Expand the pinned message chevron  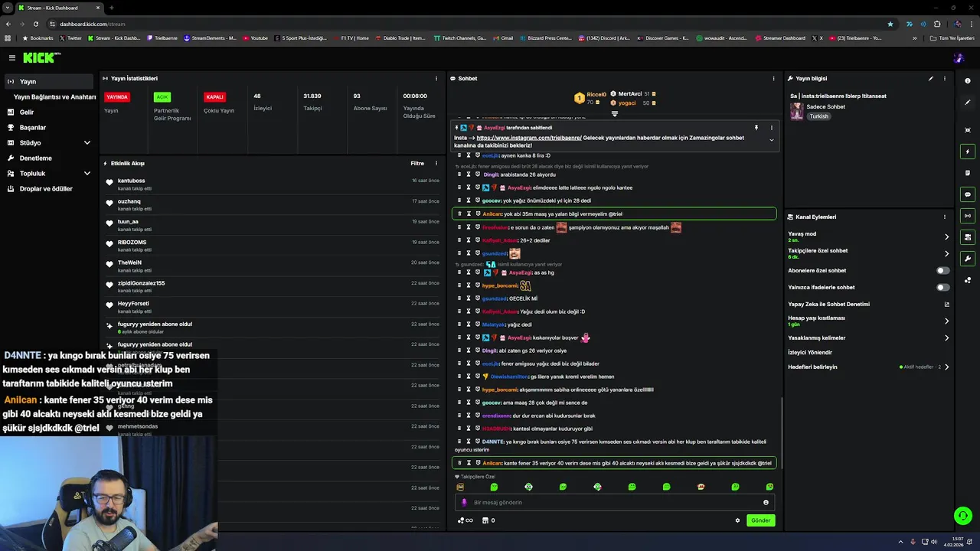[771, 140]
